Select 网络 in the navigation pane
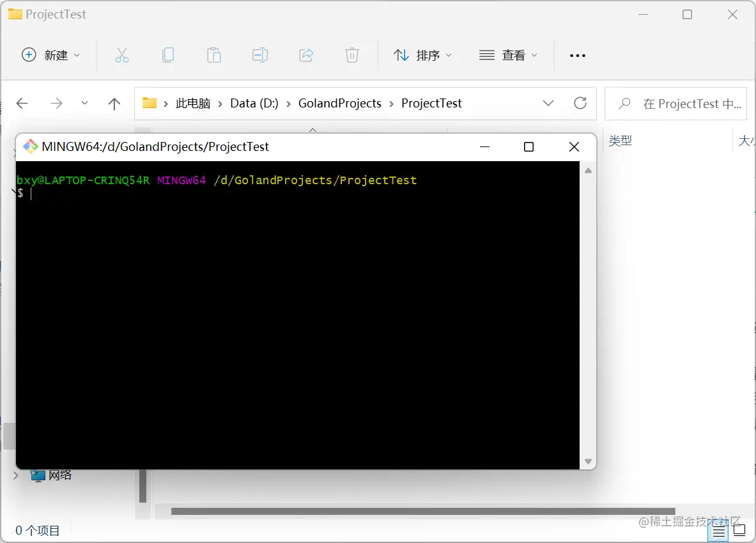The width and height of the screenshot is (756, 543). tap(60, 475)
